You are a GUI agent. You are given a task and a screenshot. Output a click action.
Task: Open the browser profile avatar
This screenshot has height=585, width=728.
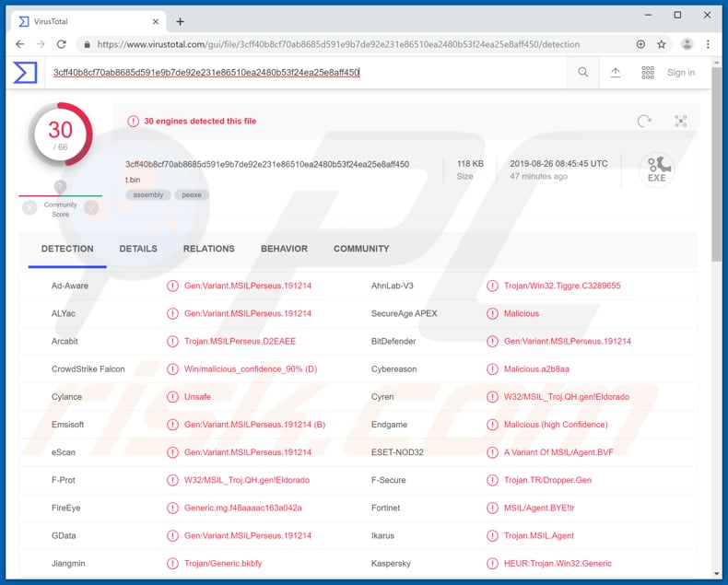pyautogui.click(x=687, y=44)
